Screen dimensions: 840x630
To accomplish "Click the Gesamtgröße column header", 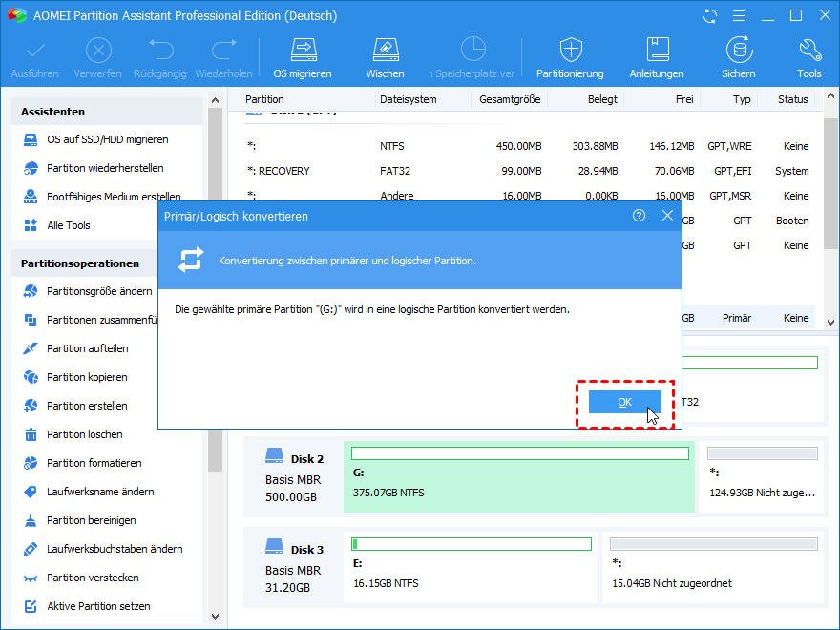I will (510, 99).
